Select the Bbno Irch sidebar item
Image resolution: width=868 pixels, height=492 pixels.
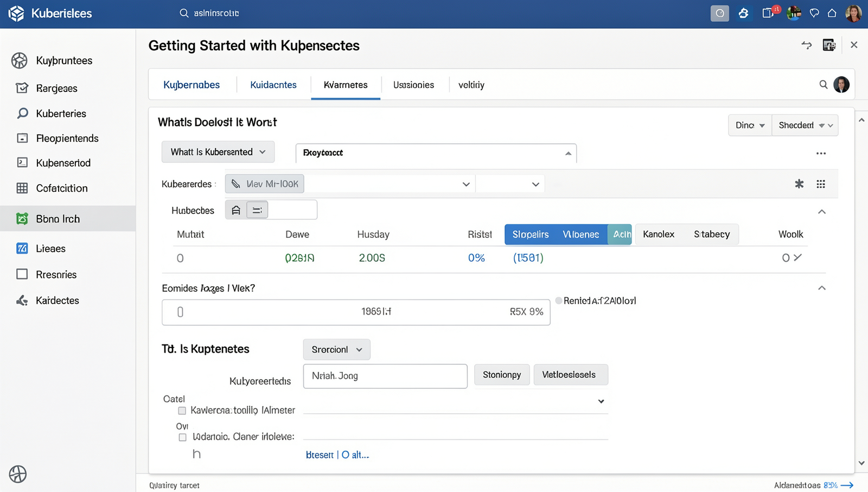pyautogui.click(x=68, y=219)
